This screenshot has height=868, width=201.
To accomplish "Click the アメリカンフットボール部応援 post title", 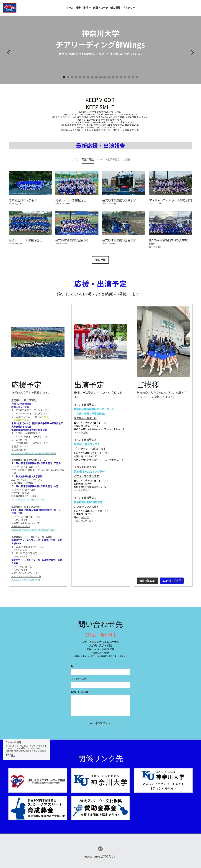I will click(170, 200).
